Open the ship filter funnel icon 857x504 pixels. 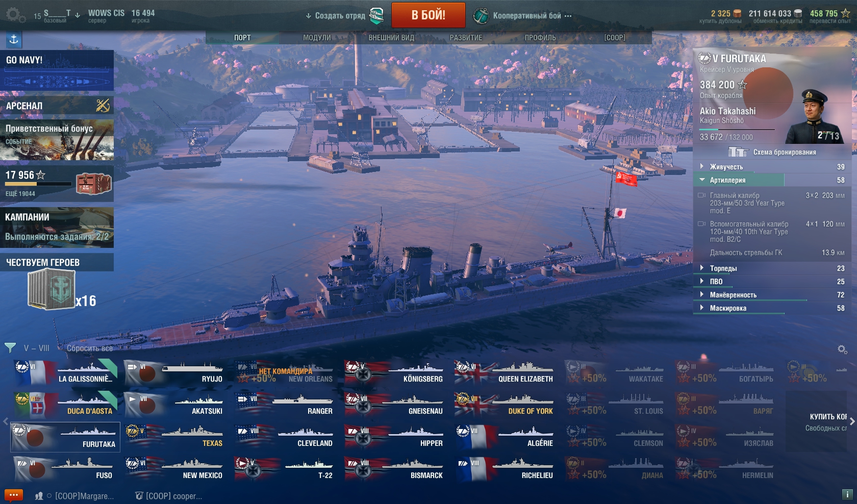coord(10,348)
